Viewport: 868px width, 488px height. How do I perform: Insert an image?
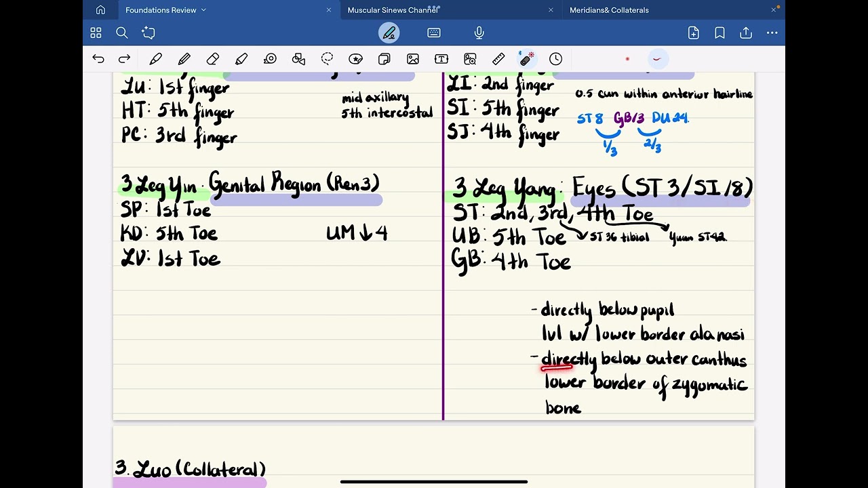(x=412, y=59)
